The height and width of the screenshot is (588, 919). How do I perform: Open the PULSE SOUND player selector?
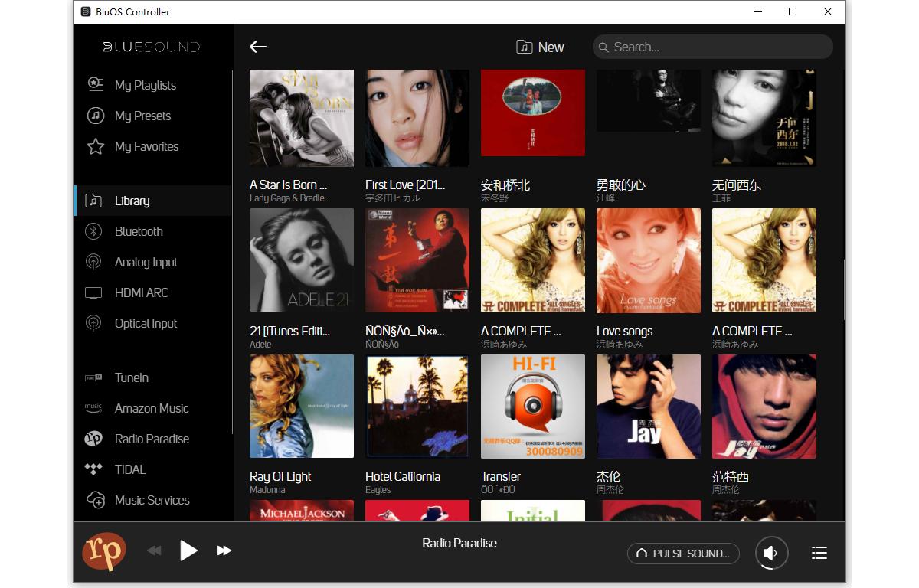point(683,554)
